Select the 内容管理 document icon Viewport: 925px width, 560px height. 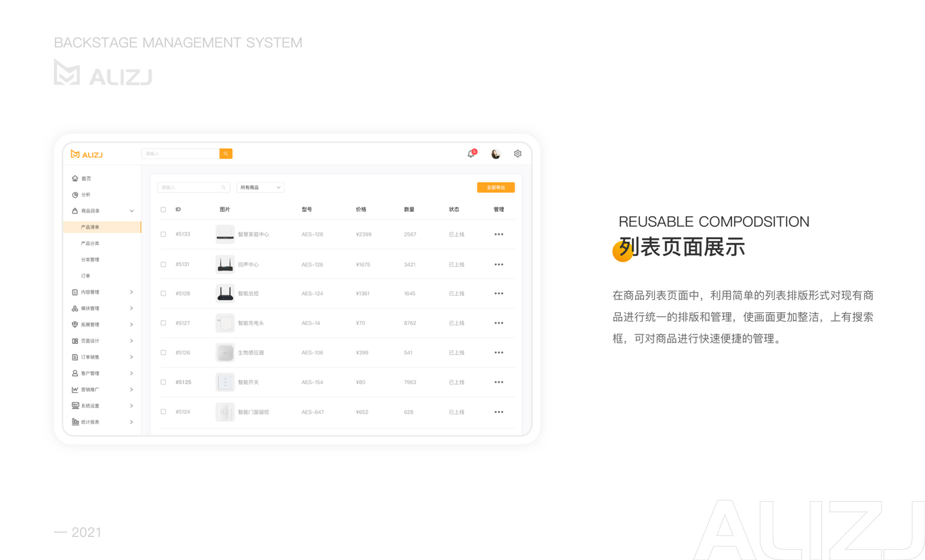(x=75, y=292)
